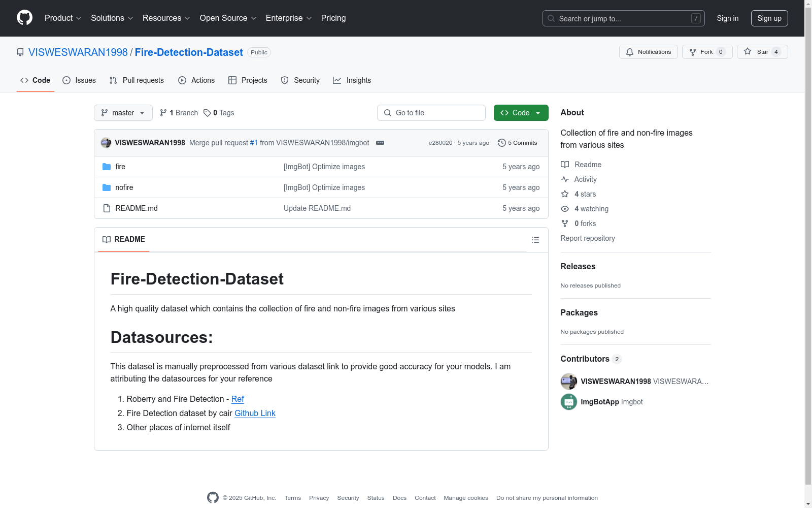View the 4 stars list
Image resolution: width=812 pixels, height=508 pixels.
pos(579,194)
